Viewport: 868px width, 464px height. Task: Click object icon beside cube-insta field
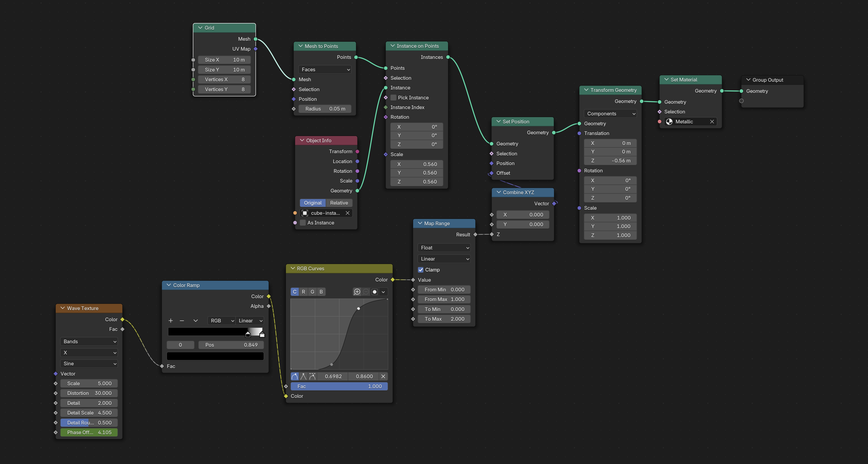(x=305, y=213)
